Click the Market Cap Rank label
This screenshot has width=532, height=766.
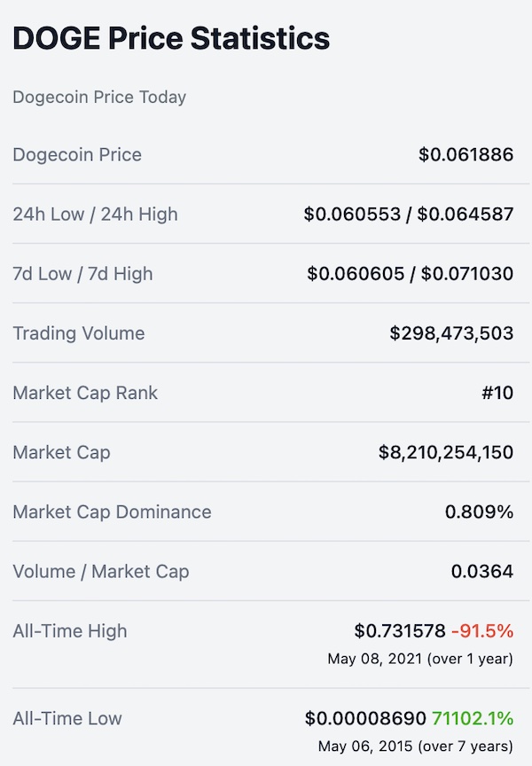point(85,393)
